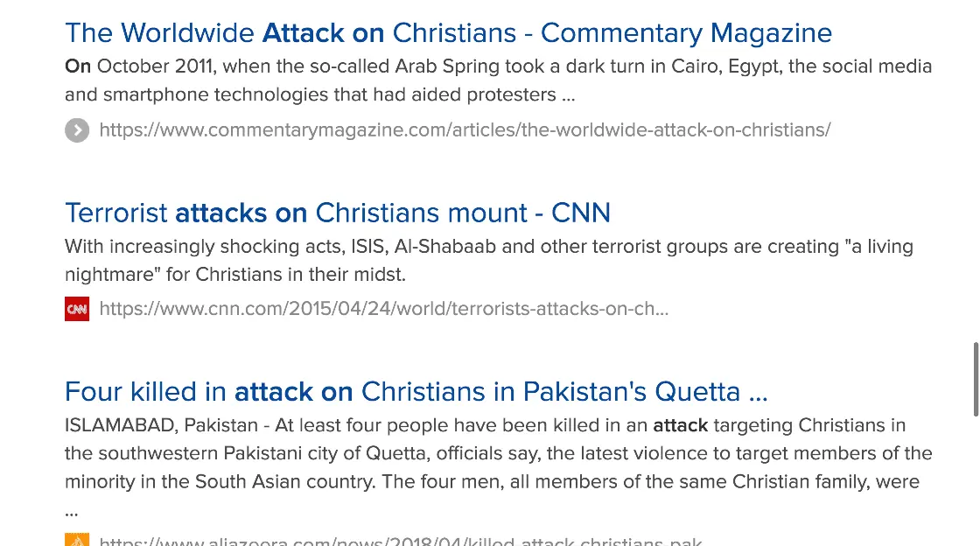
Task: Click the gray chevron icon beside commentarymagazine.com URL
Action: pyautogui.click(x=77, y=130)
